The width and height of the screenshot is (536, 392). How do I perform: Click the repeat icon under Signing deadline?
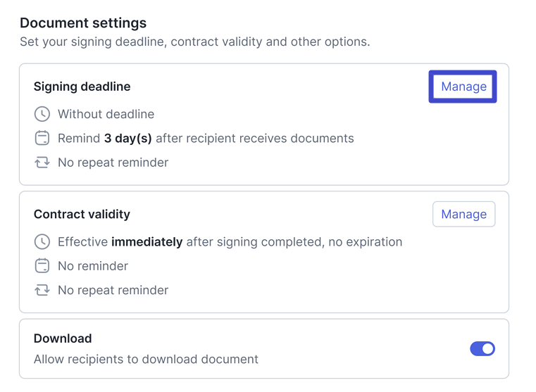pyautogui.click(x=42, y=163)
